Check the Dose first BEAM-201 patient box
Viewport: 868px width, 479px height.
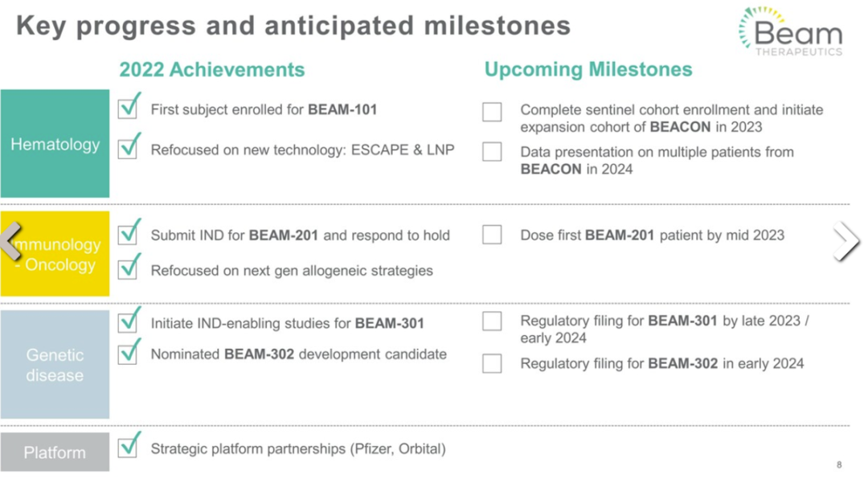coord(492,235)
